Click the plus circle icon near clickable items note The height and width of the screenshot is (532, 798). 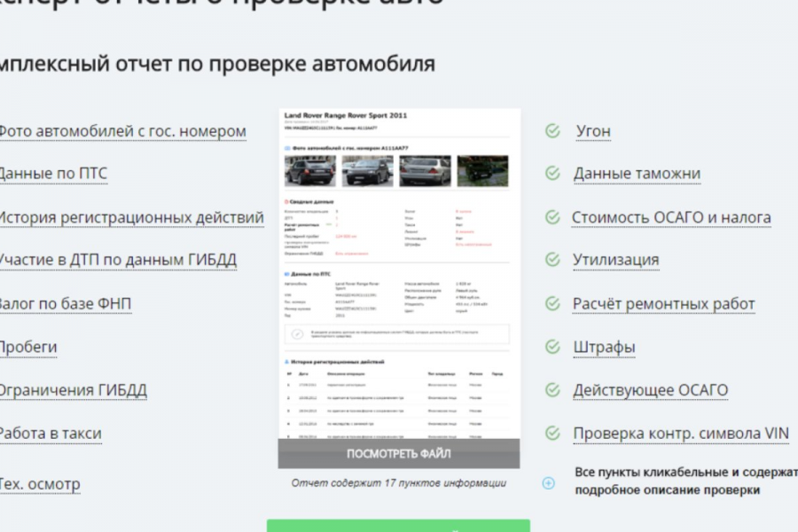(549, 483)
